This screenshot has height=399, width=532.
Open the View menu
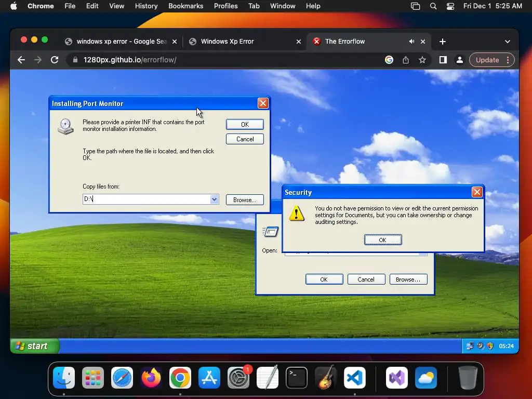tap(116, 6)
